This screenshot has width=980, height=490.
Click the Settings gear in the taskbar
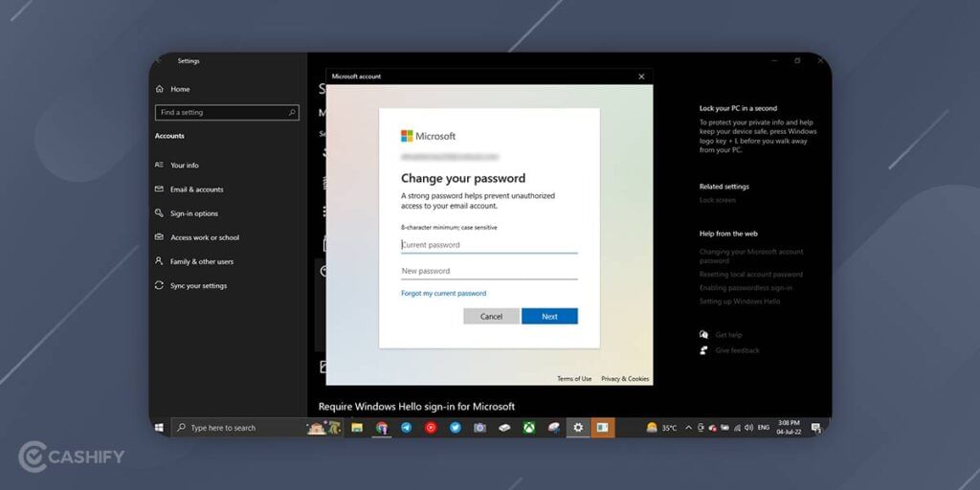tap(578, 428)
